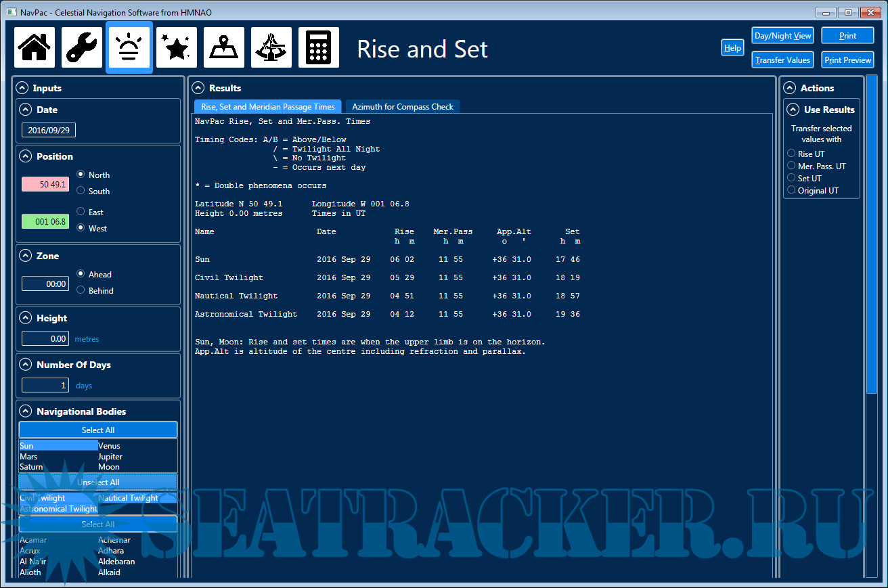Open the star finder icon
The width and height of the screenshot is (888, 588).
(x=177, y=47)
